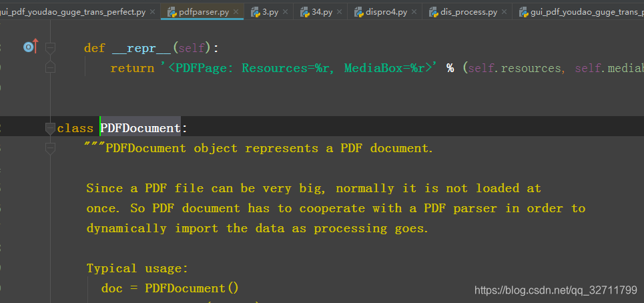This screenshot has width=644, height=303.
Task: Switch to the pdfparser.py tab
Action: 204,12
